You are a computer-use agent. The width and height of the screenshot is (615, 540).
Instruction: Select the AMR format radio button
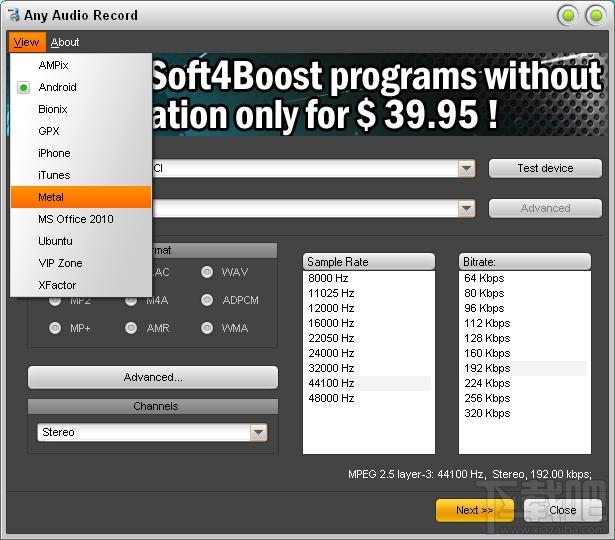point(131,328)
